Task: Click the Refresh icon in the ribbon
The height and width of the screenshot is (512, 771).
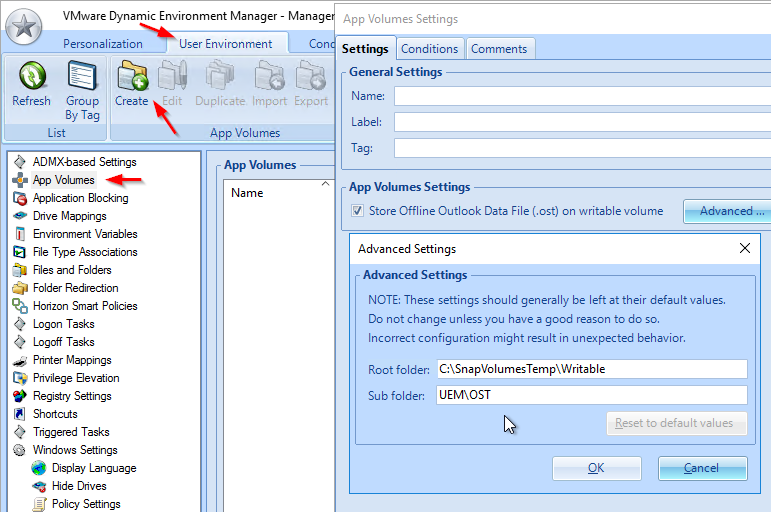Action: pyautogui.click(x=32, y=76)
